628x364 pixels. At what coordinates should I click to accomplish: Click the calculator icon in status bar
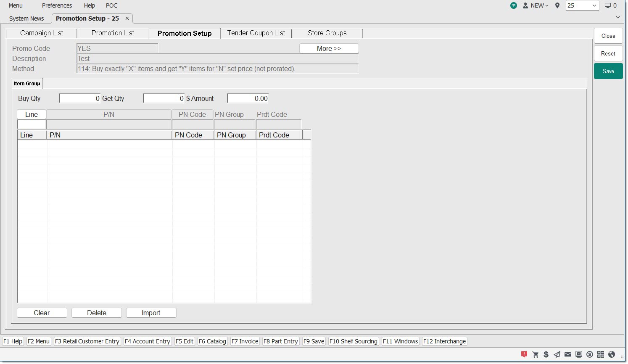(601, 354)
